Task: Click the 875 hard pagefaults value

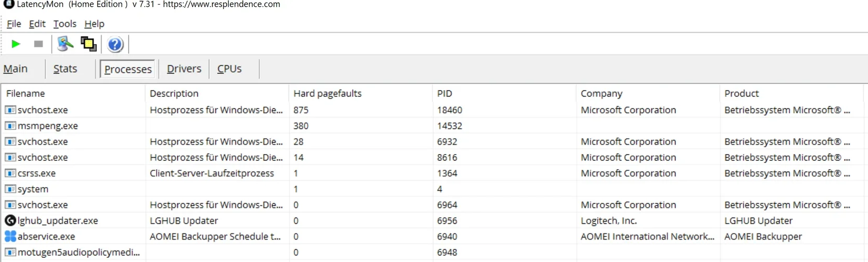Action: click(x=301, y=110)
